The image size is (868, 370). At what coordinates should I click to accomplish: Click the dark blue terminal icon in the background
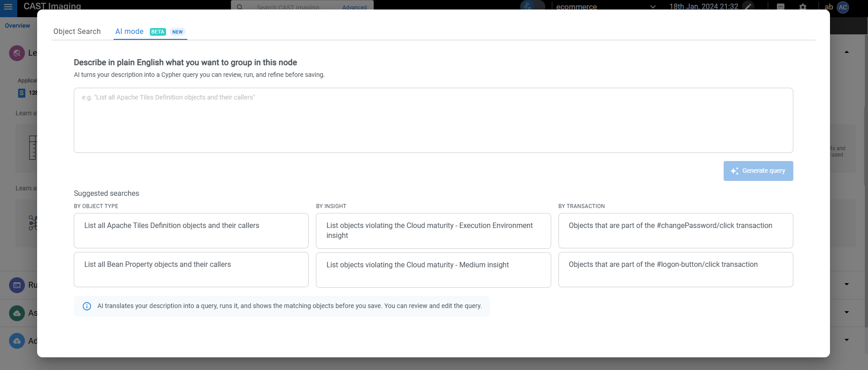coord(17,285)
